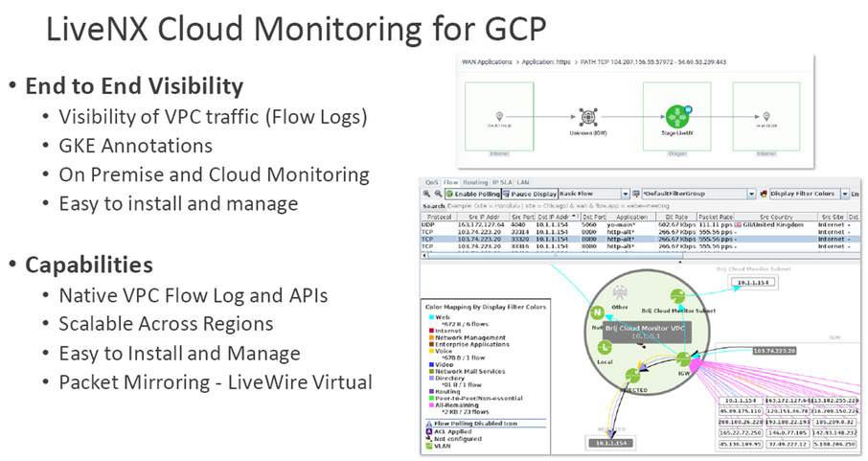Click the Pause Display button

(x=530, y=194)
